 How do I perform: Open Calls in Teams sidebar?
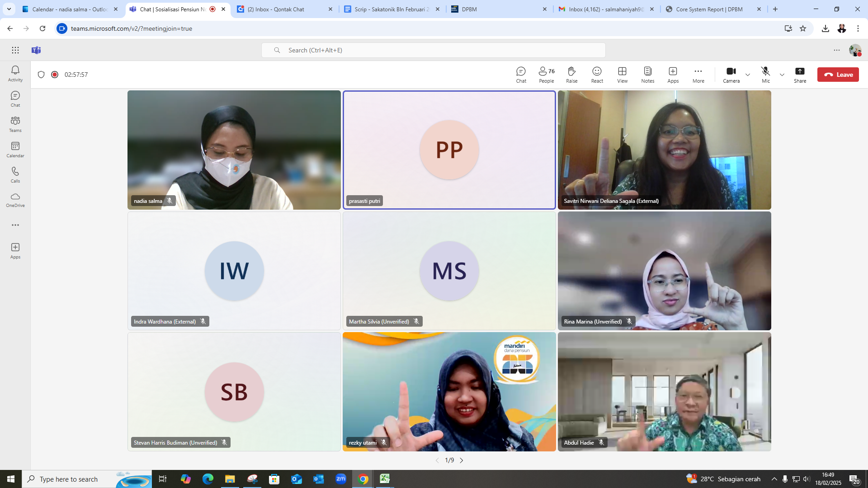[15, 175]
